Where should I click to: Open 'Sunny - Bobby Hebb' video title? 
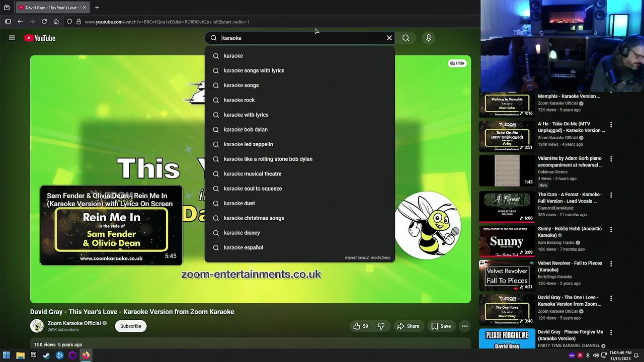point(570,232)
